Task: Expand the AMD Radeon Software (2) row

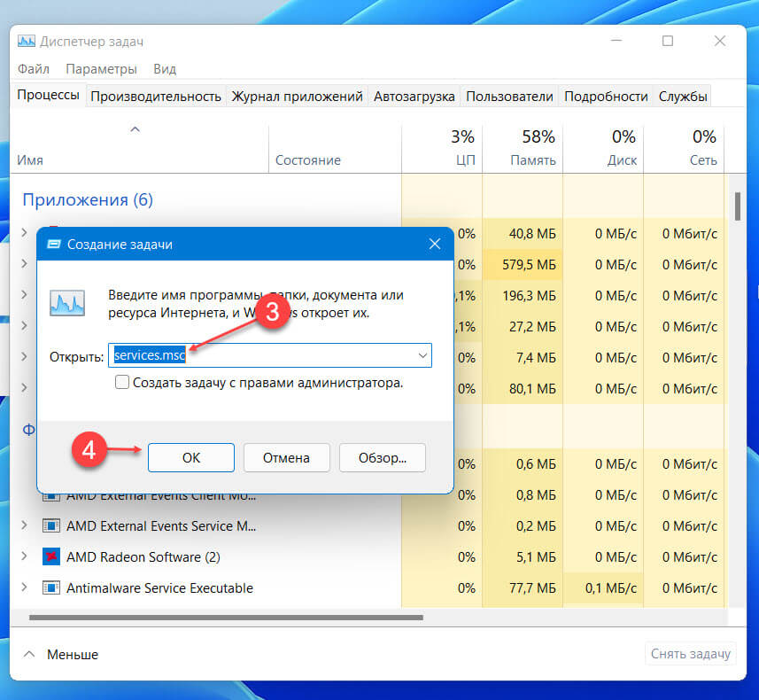Action: (x=24, y=556)
